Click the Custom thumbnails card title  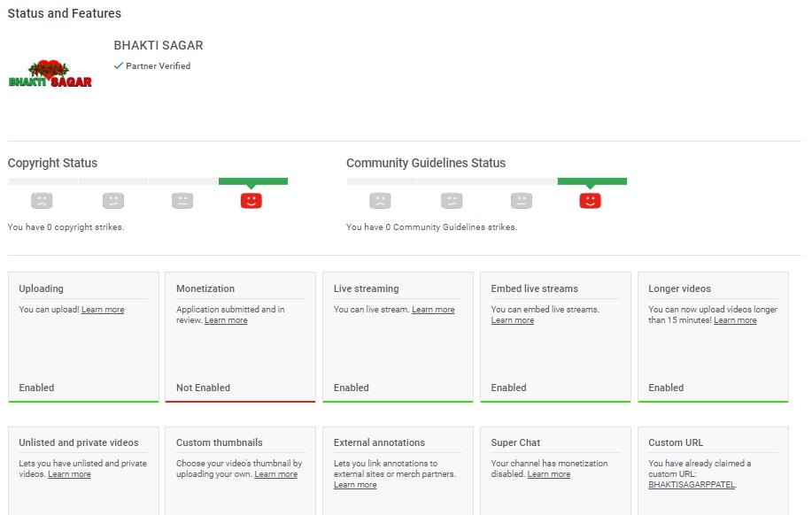click(x=219, y=442)
